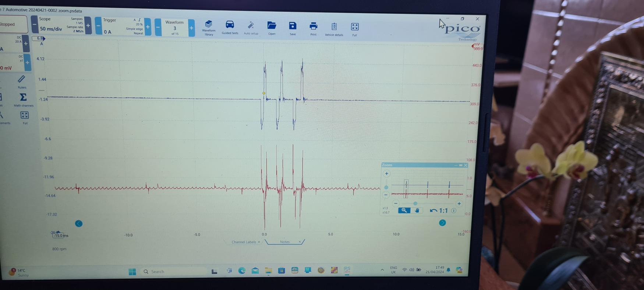This screenshot has height=290, width=644.
Task: Click the taskbar Search box
Action: pos(174,272)
